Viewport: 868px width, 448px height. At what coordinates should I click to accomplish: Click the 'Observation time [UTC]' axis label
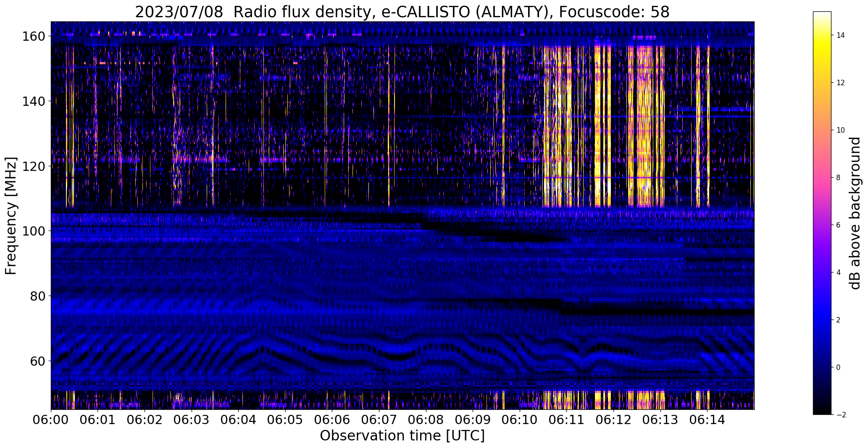[402, 436]
